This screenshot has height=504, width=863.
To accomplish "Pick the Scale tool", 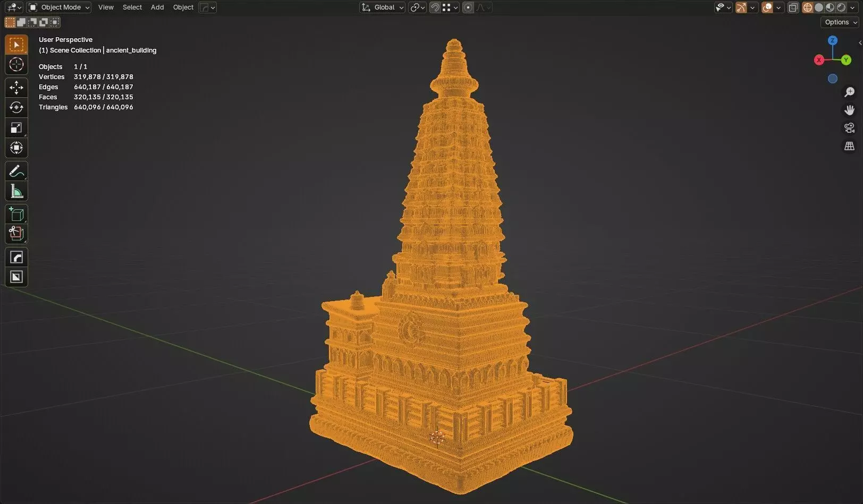I will point(16,128).
